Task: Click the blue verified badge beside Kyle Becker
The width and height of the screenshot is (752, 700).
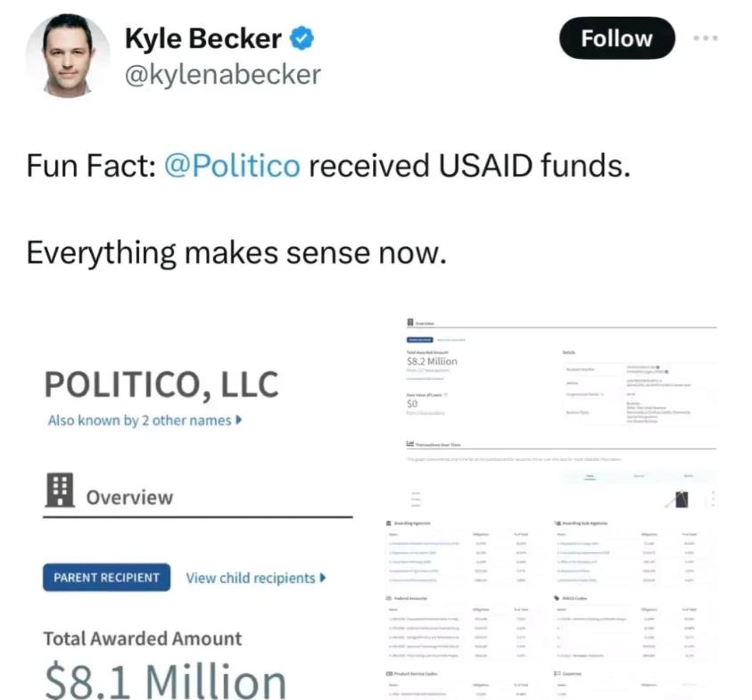Action: 302,38
